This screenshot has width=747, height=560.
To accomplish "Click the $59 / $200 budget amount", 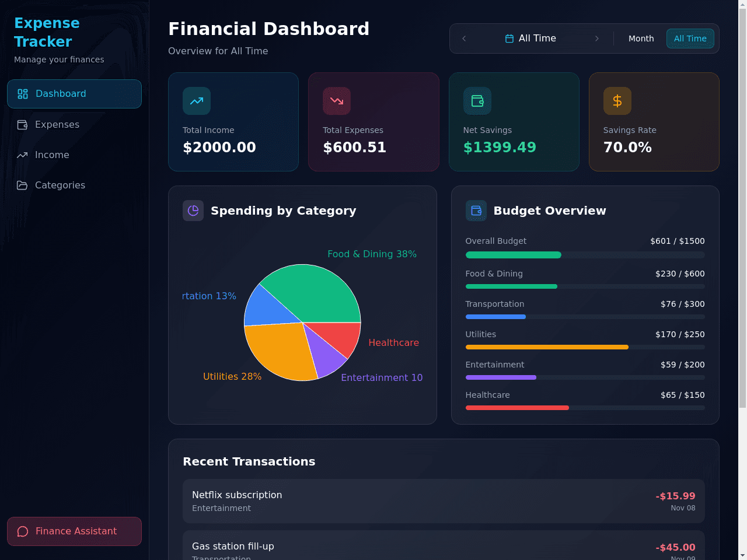I will coord(683,365).
